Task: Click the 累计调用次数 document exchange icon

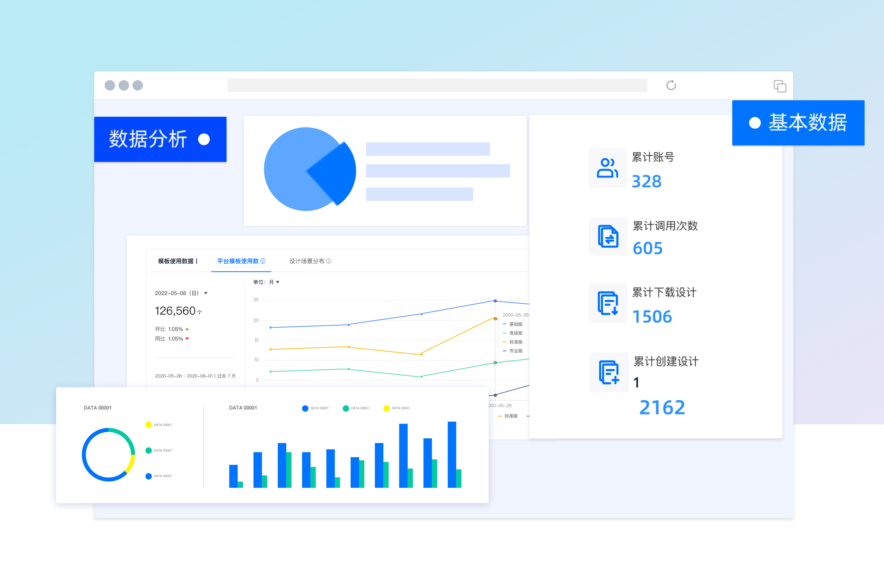Action: click(x=608, y=237)
